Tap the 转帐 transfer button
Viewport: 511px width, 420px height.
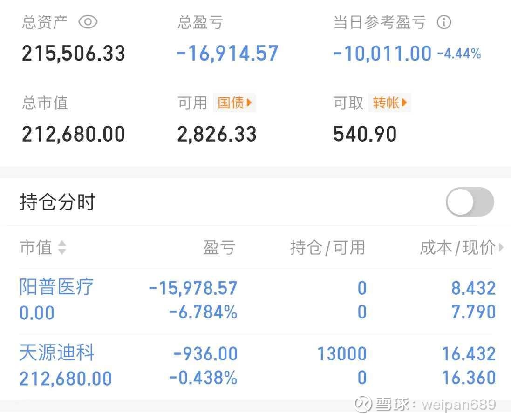390,102
